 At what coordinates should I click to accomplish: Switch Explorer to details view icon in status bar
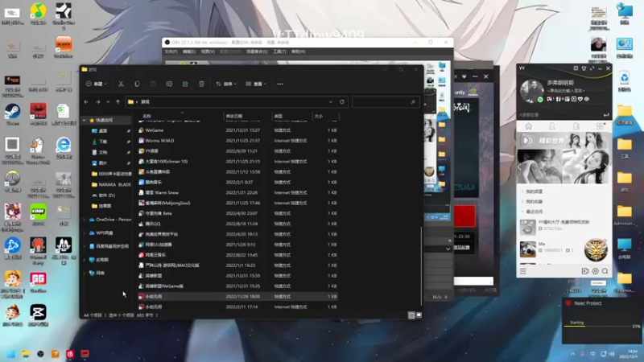pyautogui.click(x=411, y=315)
